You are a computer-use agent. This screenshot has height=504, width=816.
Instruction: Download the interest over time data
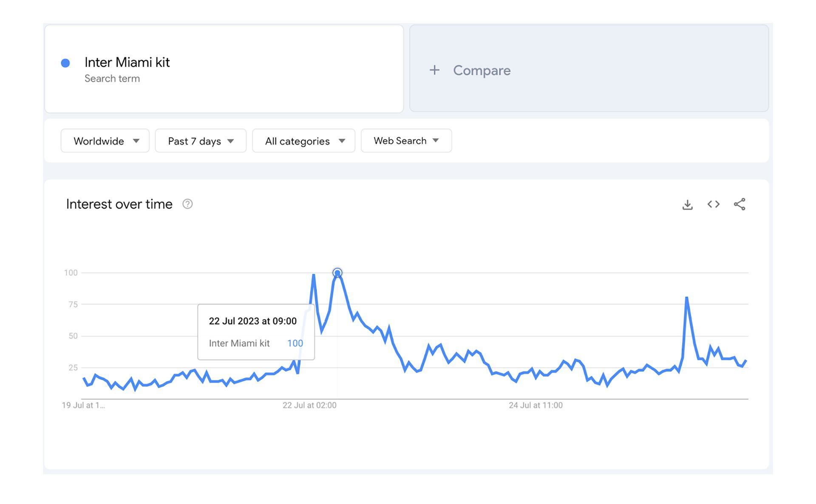pos(687,204)
